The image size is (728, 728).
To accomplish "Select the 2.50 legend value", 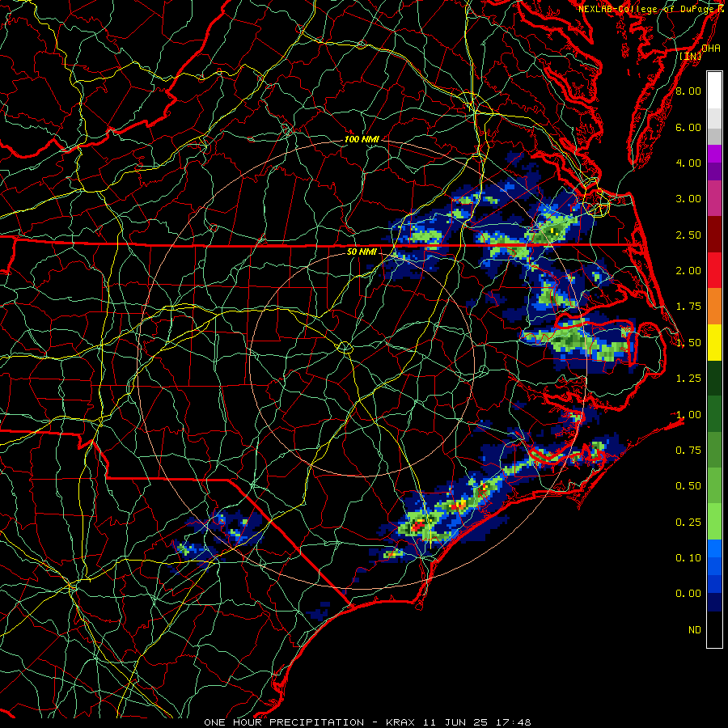I will [x=688, y=235].
